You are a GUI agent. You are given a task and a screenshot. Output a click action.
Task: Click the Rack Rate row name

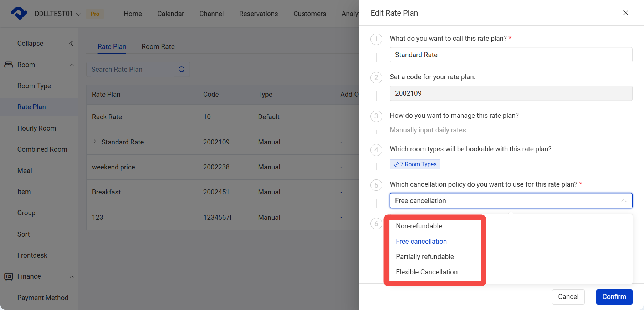[x=107, y=117]
